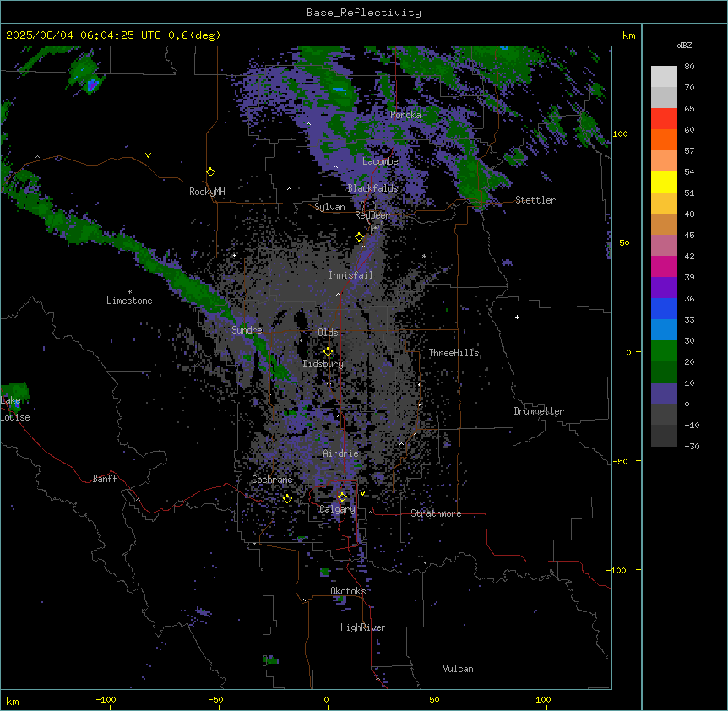Click the km unit label at top right
This screenshot has height=711, width=728.
pyautogui.click(x=628, y=35)
